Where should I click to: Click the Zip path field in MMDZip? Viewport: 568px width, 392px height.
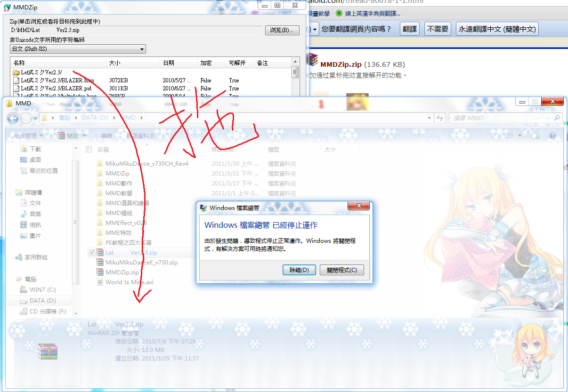[136, 31]
